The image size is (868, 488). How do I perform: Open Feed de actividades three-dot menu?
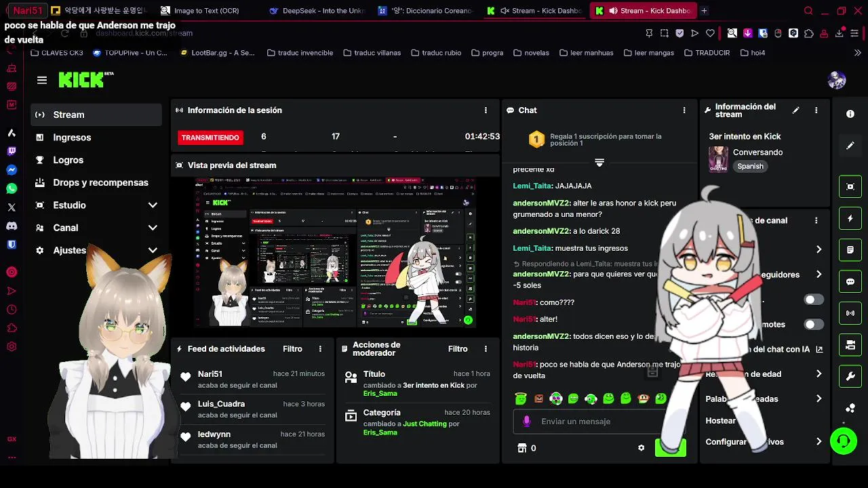[320, 349]
